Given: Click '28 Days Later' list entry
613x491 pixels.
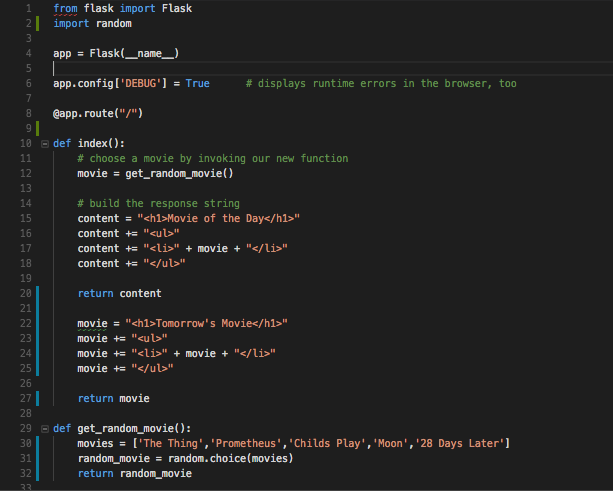Looking at the screenshot, I should coord(459,443).
